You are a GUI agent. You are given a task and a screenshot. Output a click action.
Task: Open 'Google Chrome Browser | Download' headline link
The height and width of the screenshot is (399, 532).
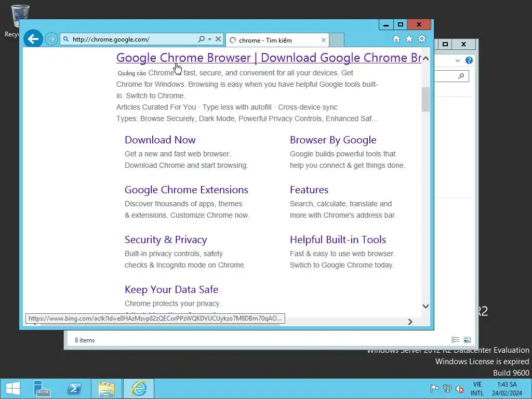[x=269, y=58]
